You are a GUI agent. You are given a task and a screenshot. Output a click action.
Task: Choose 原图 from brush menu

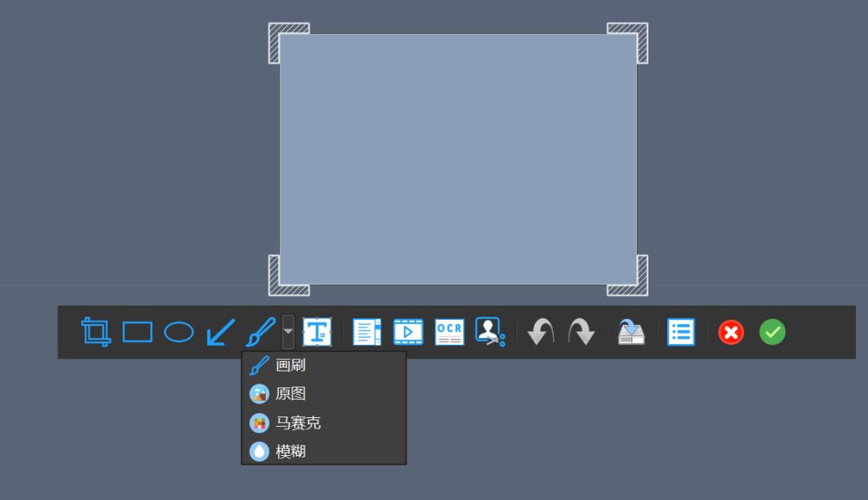coord(324,394)
